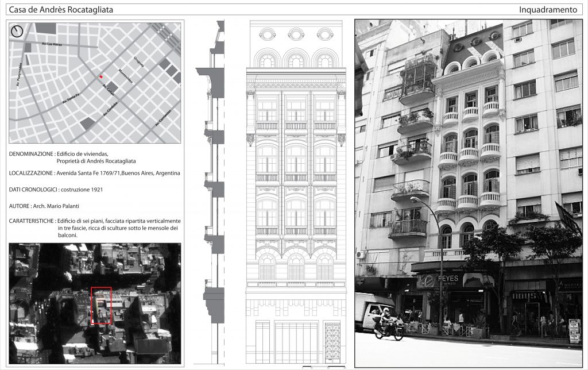Click the white truck in the photograph
The image size is (588, 370).
372,311
